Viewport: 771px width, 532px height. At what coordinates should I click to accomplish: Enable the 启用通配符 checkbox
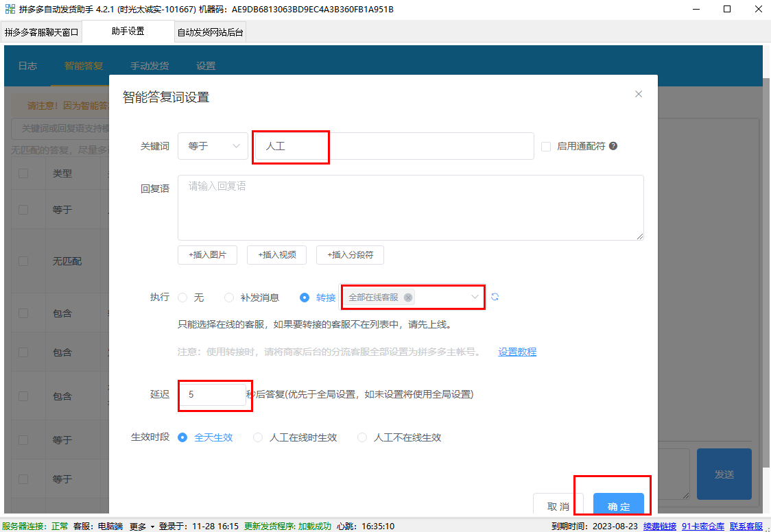tap(546, 147)
